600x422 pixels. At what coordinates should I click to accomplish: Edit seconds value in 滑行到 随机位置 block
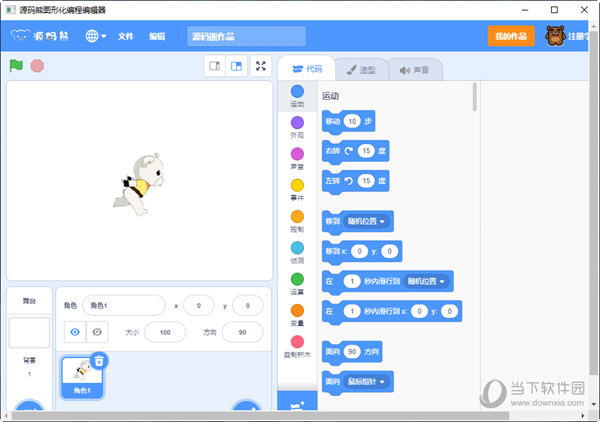coord(352,282)
